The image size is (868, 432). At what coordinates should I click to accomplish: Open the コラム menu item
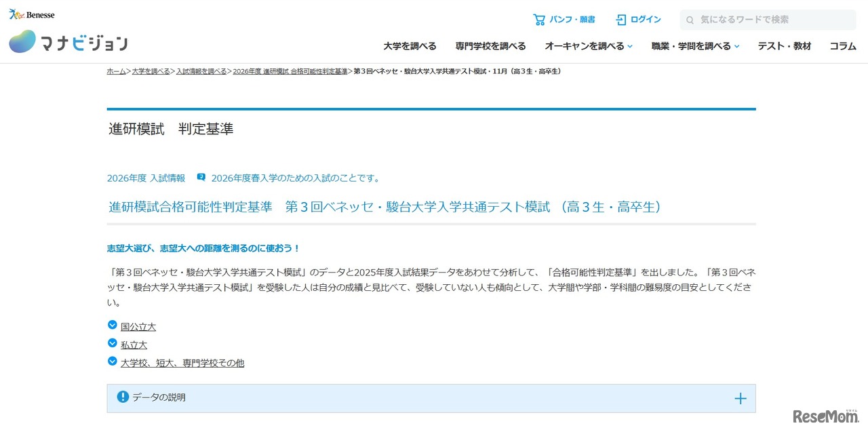click(x=842, y=46)
